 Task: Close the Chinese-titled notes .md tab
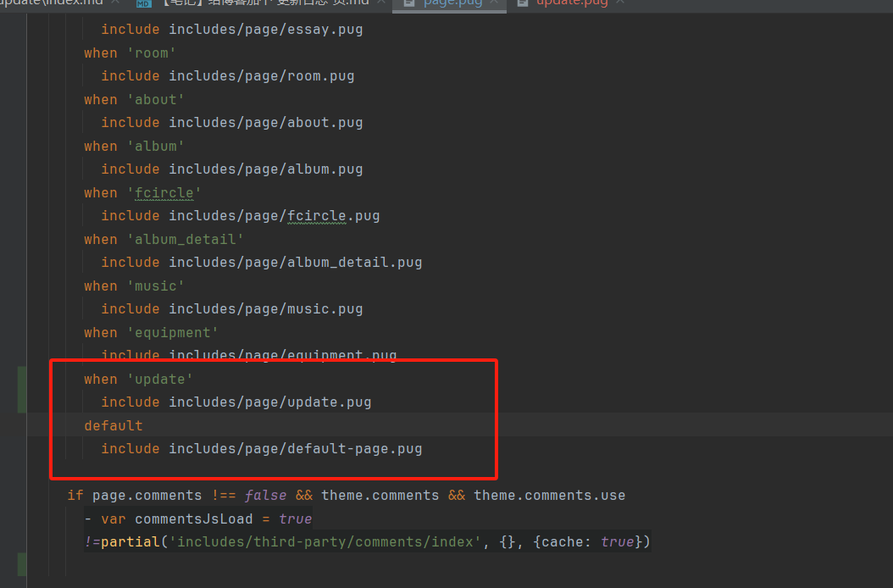pyautogui.click(x=381, y=3)
